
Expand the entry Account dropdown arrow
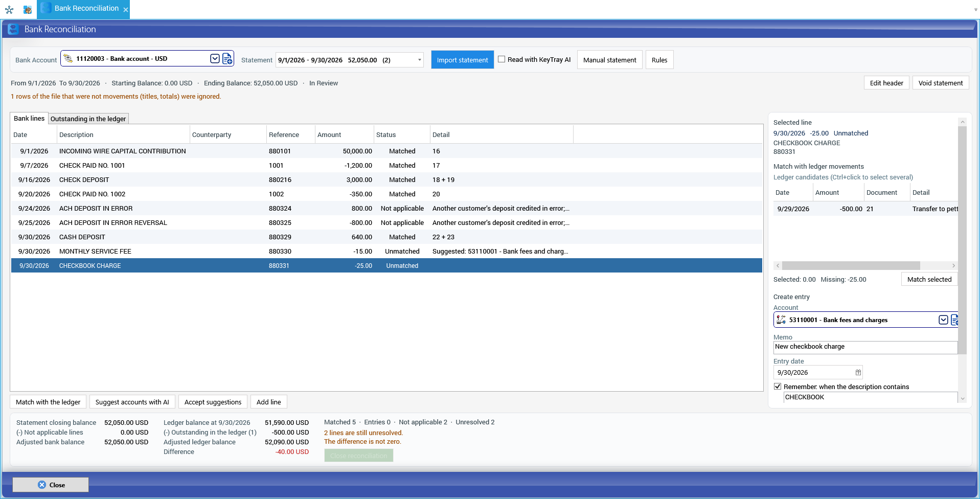(x=944, y=320)
